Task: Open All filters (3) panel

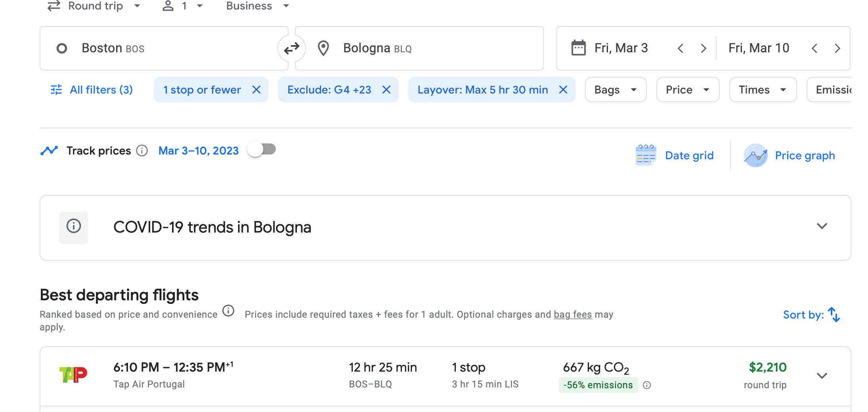Action: (x=92, y=90)
